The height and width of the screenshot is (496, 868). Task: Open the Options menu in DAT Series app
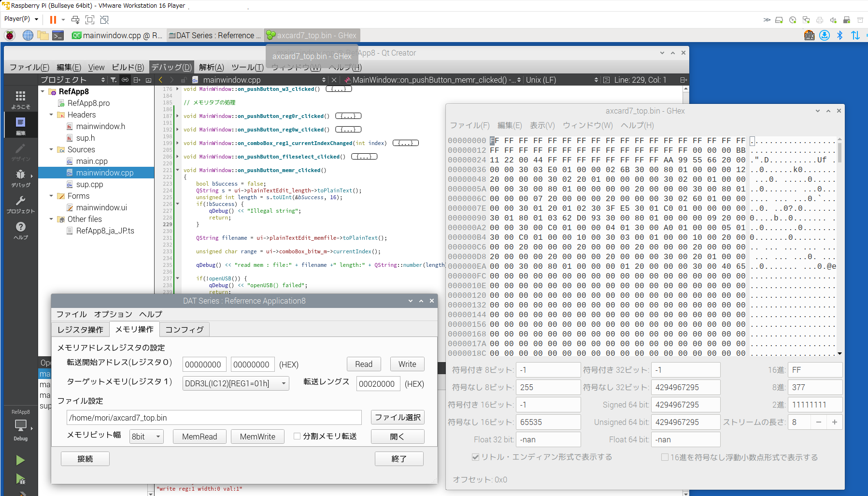(113, 314)
